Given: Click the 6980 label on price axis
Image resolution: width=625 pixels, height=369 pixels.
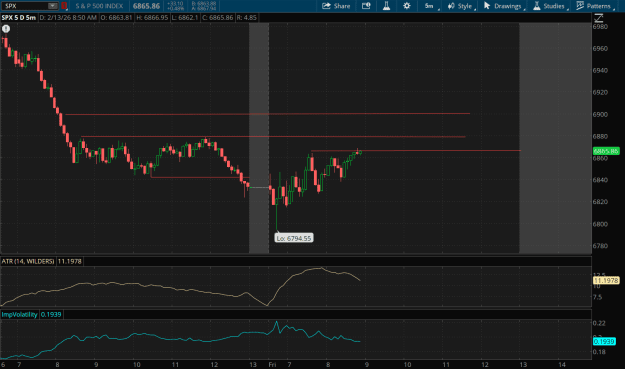Looking at the screenshot, I should tap(600, 27).
